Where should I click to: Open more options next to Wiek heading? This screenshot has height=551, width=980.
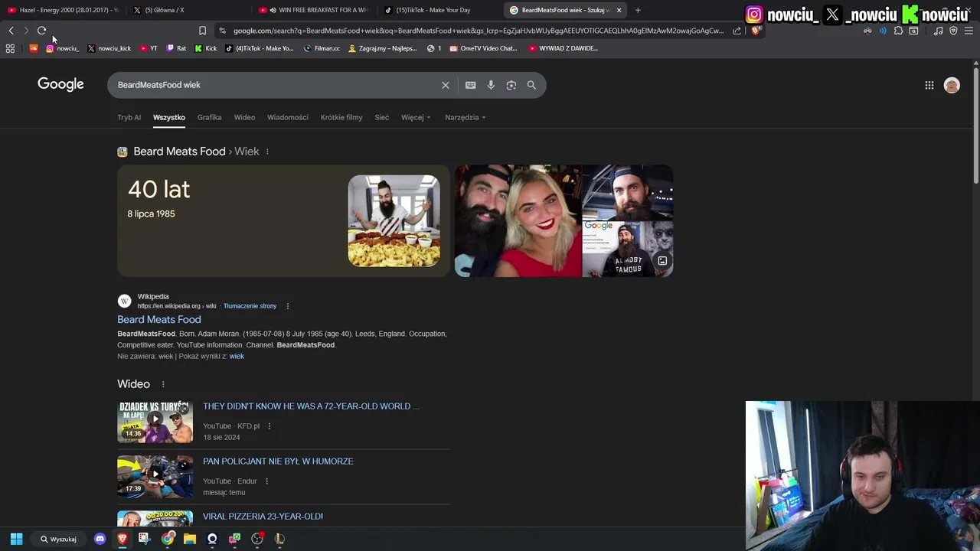tap(266, 152)
